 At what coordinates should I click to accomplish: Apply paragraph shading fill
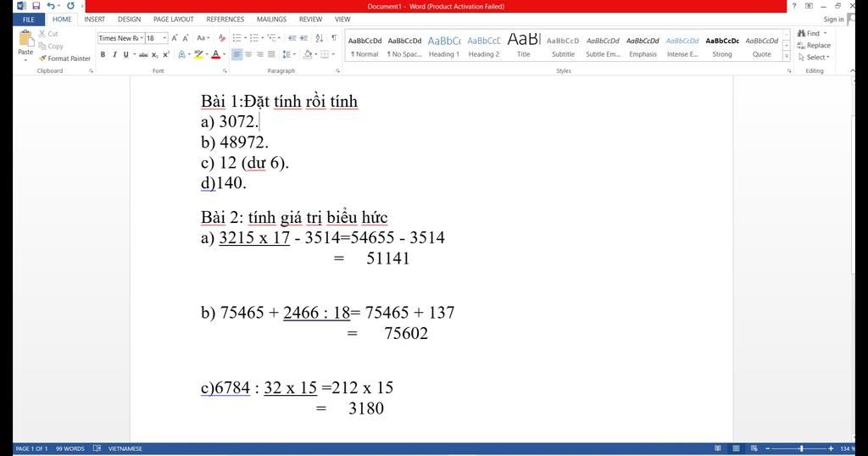(x=308, y=54)
